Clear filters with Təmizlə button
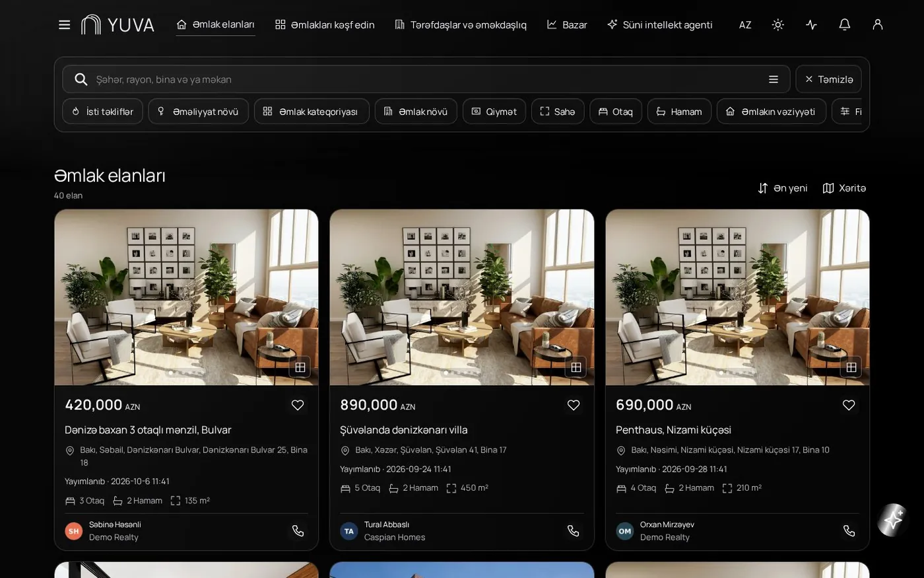924x578 pixels. point(828,79)
